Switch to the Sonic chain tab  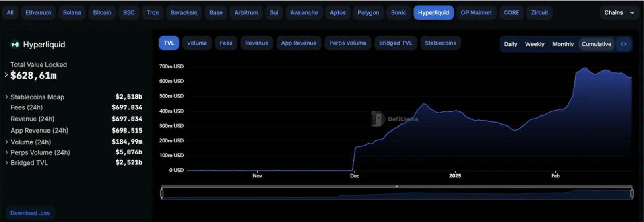(398, 13)
